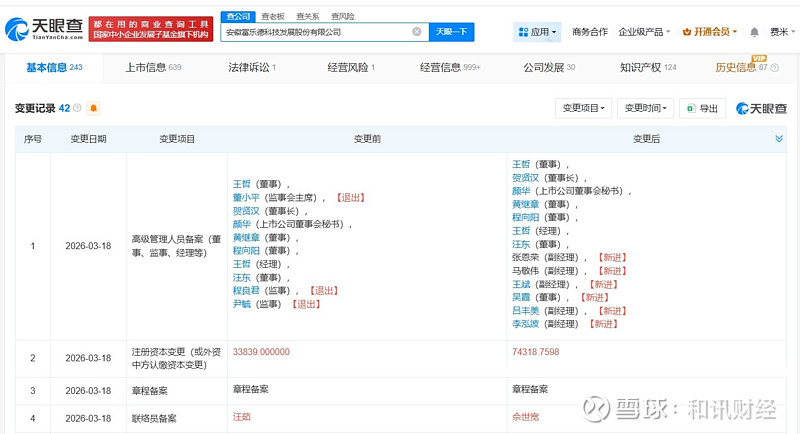Select the 查老板 search tab
The width and height of the screenshot is (800, 434).
pyautogui.click(x=273, y=16)
